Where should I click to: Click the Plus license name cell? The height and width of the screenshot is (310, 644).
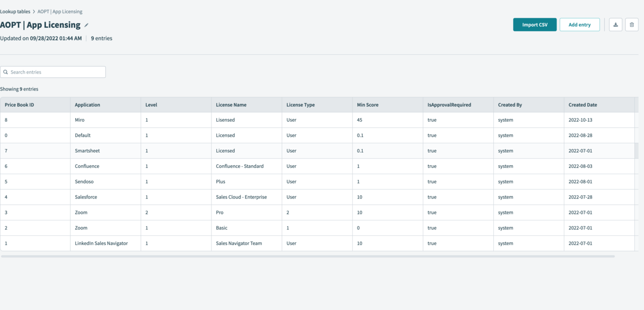[x=246, y=182]
